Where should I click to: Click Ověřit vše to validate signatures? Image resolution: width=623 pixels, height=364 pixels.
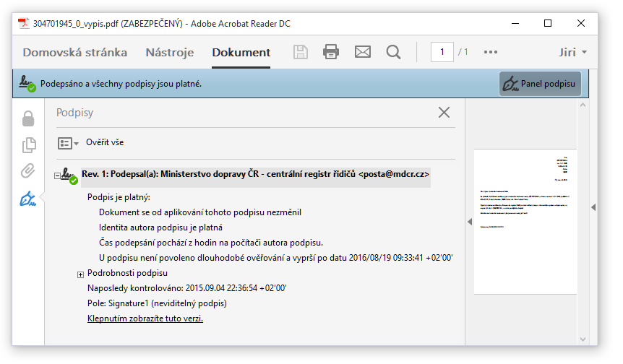105,142
